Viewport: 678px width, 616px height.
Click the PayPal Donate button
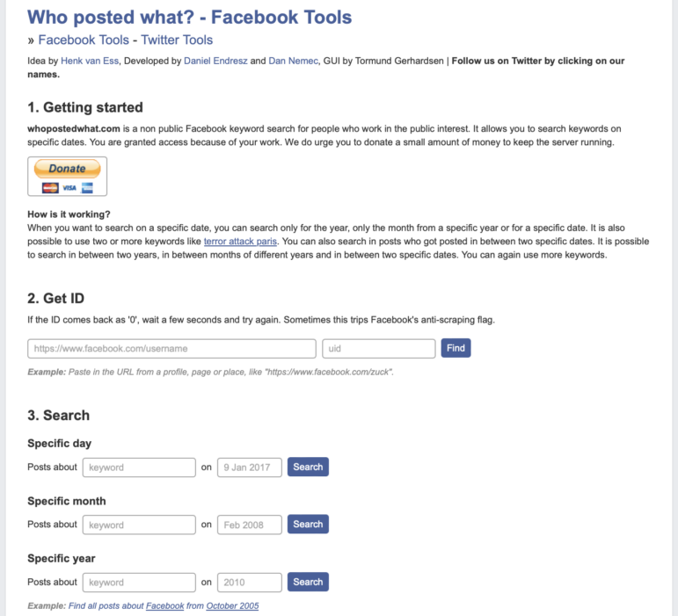click(x=67, y=169)
